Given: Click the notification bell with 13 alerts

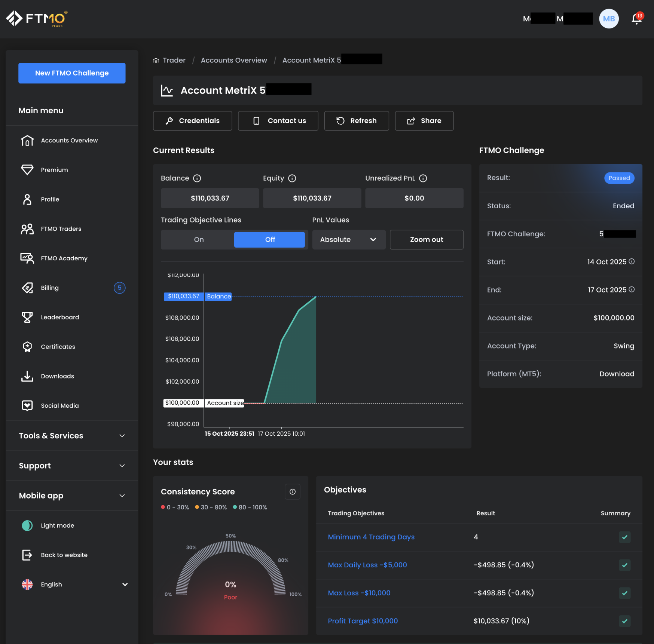Looking at the screenshot, I should (x=636, y=19).
